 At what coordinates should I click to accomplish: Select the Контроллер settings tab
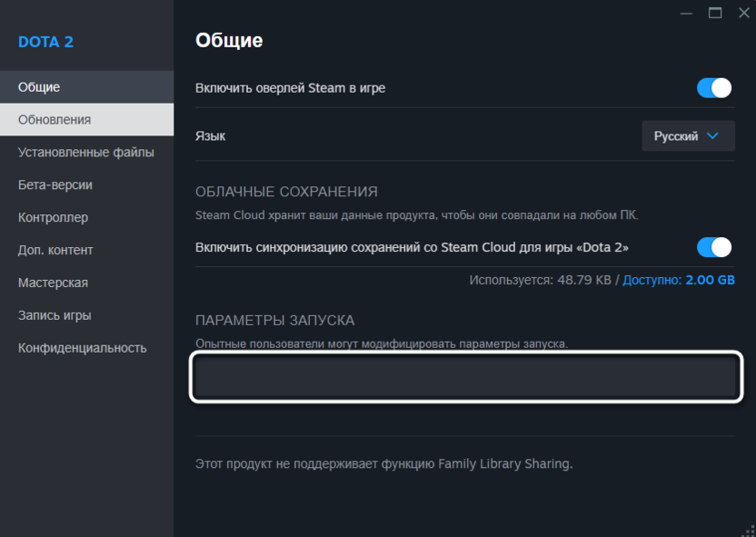53,218
